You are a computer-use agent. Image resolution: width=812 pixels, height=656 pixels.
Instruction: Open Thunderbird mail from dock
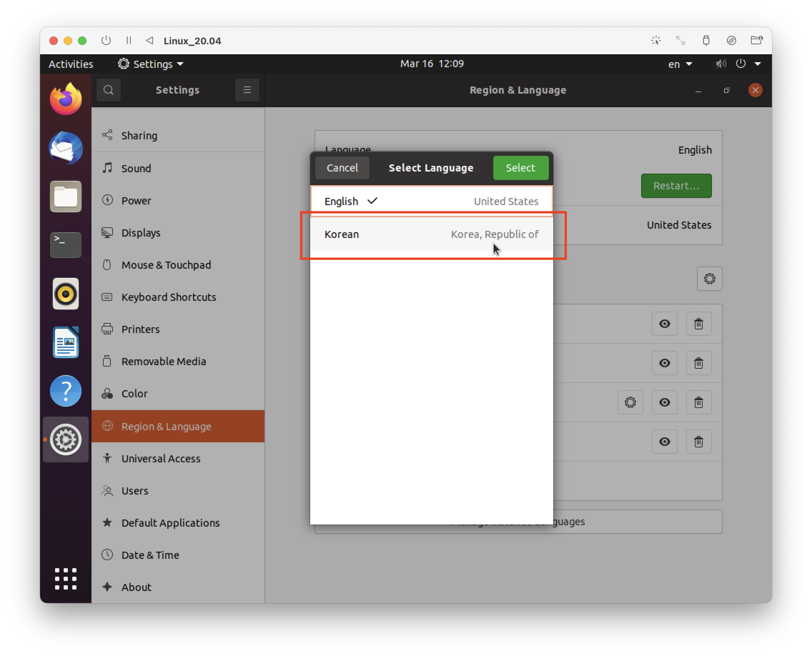pyautogui.click(x=66, y=148)
